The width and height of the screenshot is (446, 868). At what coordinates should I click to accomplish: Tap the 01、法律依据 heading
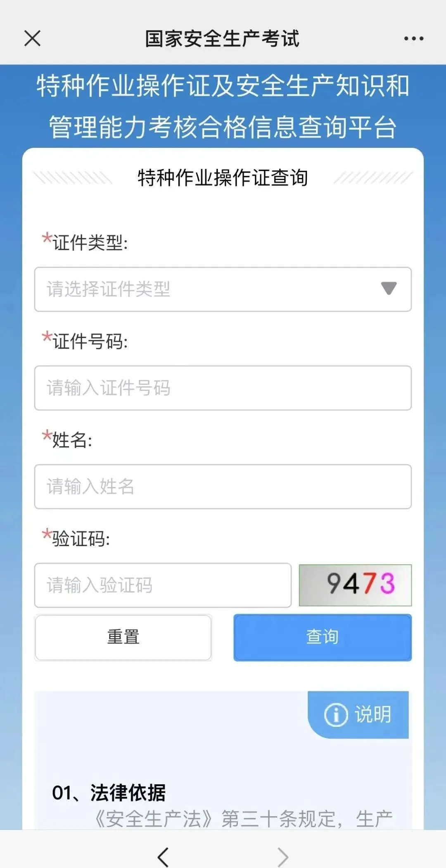click(109, 793)
